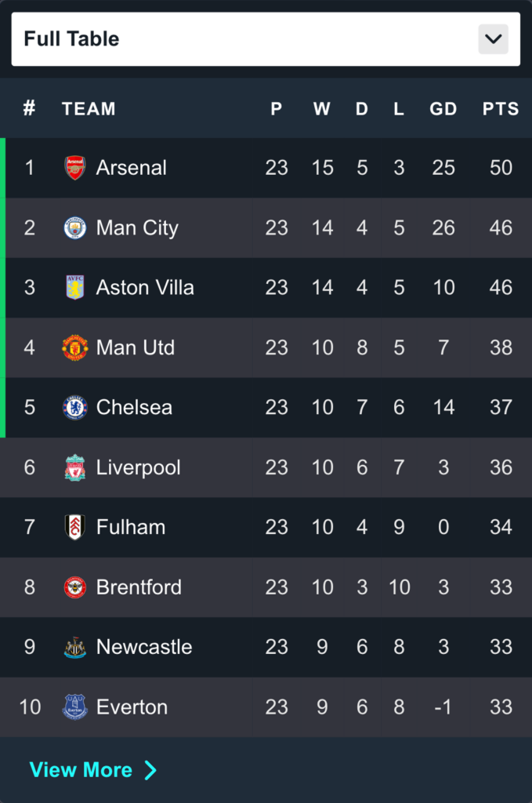Click the Newcastle club crest
Screen dimensions: 532x803
pyautogui.click(x=75, y=647)
